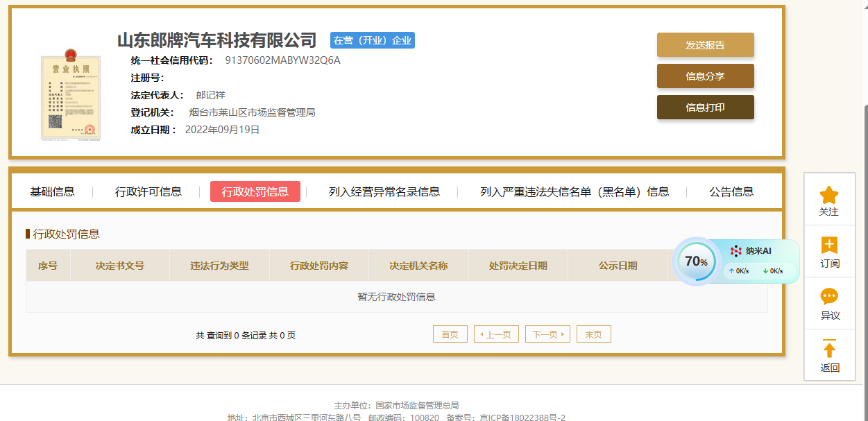Viewport: 868px width, 421px height.
Task: Click the 行政处罚信息 section heading
Action: pyautogui.click(x=67, y=234)
